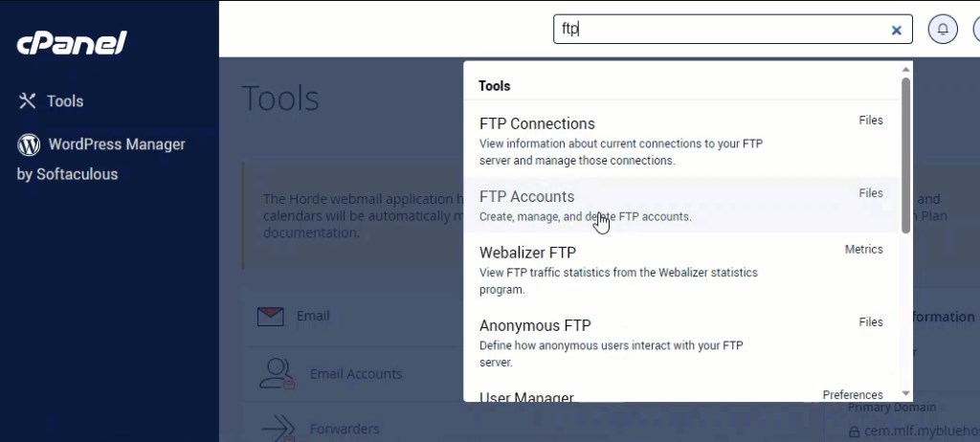Open the partially visible user account icon
The height and width of the screenshot is (442, 980).
[x=975, y=30]
